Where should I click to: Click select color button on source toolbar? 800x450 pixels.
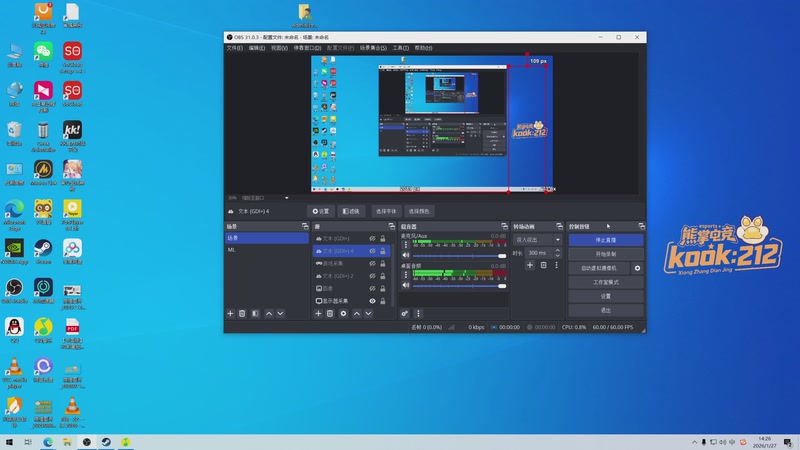click(x=419, y=211)
